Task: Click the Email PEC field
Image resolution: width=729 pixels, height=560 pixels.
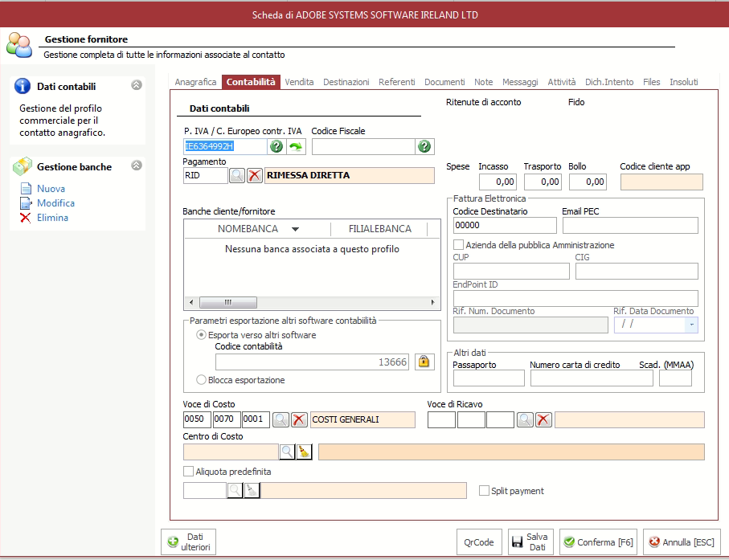Action: [630, 226]
